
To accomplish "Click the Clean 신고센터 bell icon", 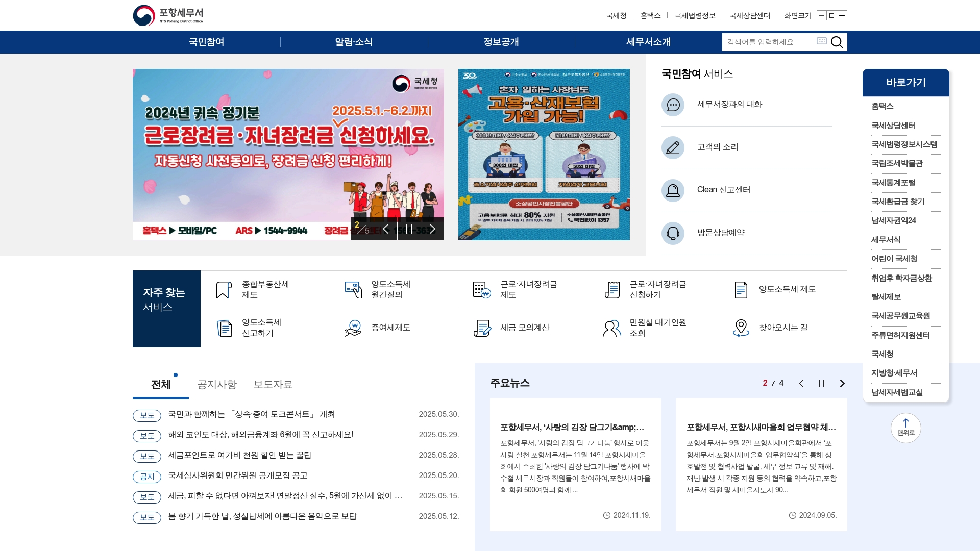I will tap(673, 190).
